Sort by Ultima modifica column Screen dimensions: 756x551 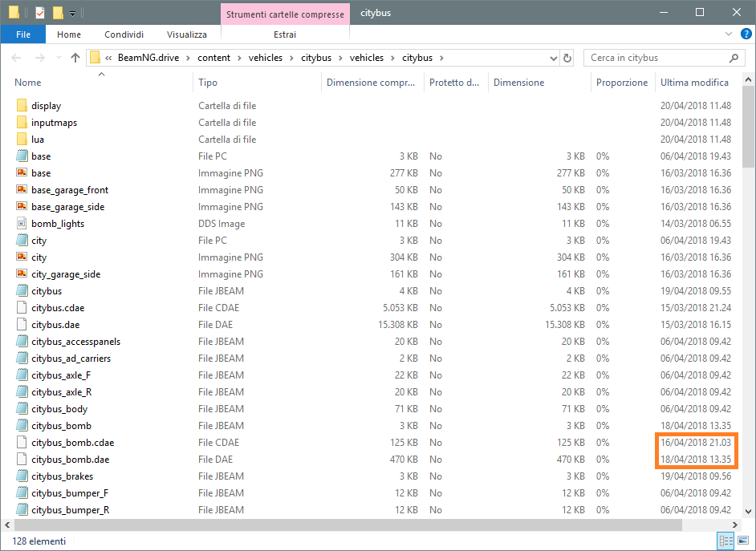[x=697, y=83]
